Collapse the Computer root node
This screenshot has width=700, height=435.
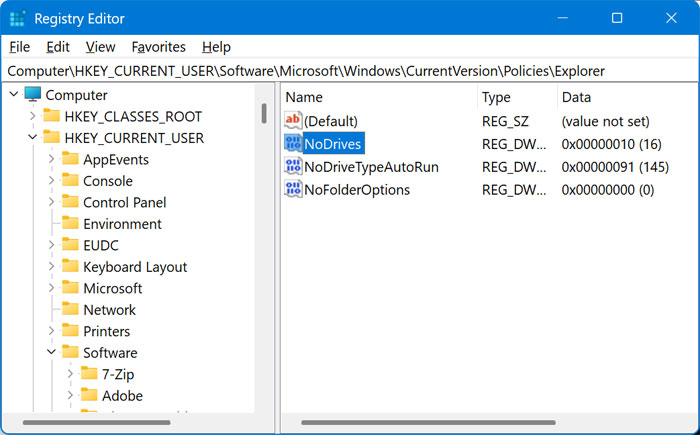click(x=14, y=94)
